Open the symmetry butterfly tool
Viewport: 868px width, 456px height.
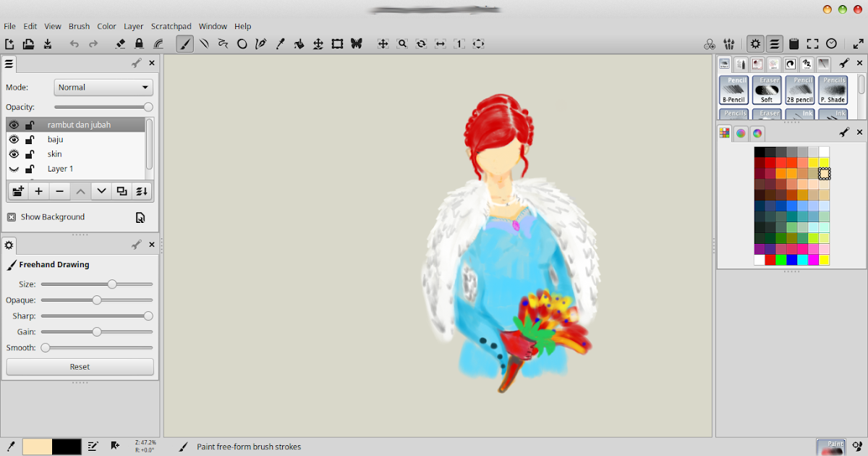pos(356,43)
